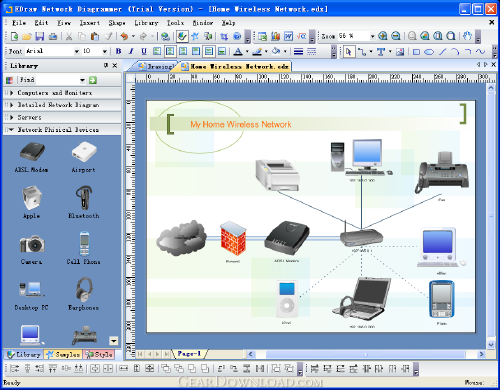The height and width of the screenshot is (390, 500).
Task: Select the Rectangle drawing tool
Action: (416, 52)
